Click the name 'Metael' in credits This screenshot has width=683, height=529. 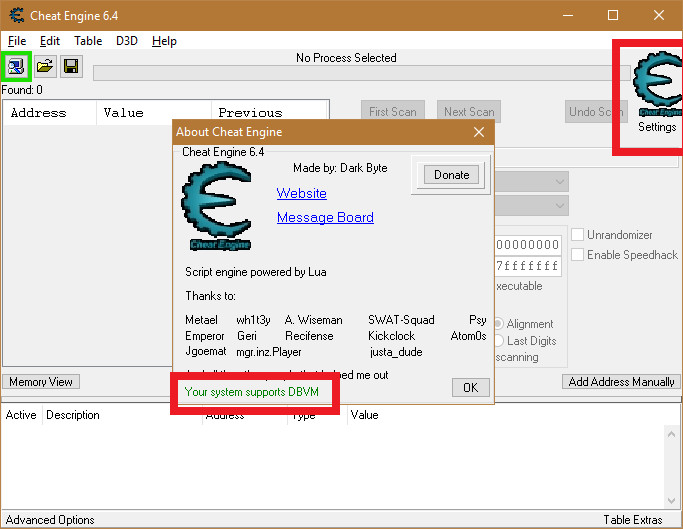(x=201, y=320)
